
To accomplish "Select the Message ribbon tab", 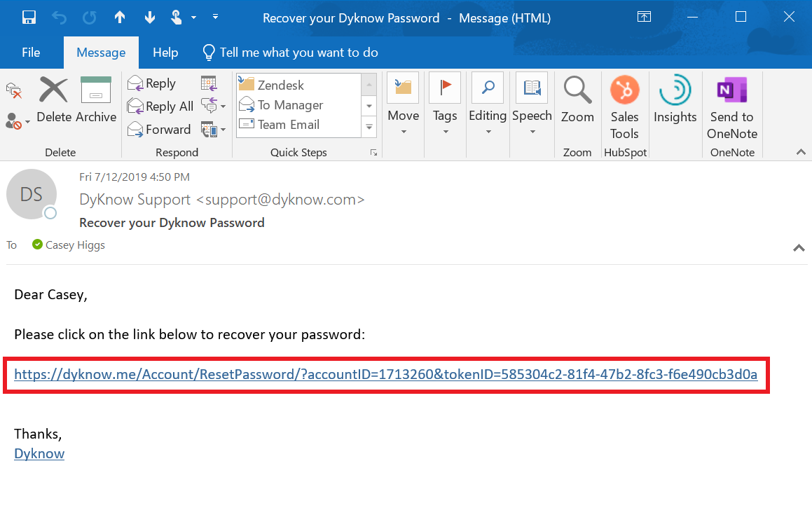I will pyautogui.click(x=101, y=53).
